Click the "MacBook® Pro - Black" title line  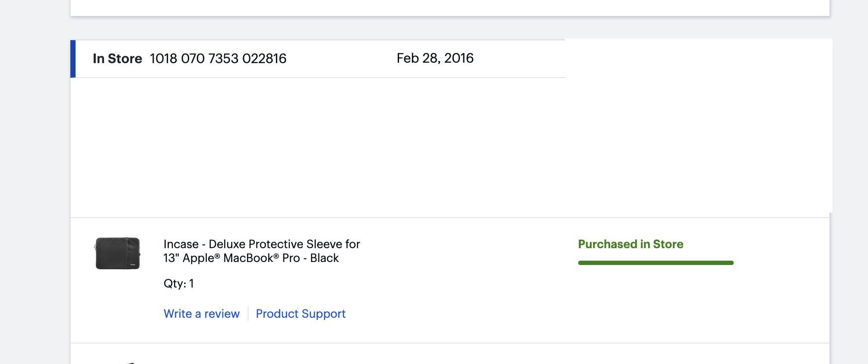251,258
